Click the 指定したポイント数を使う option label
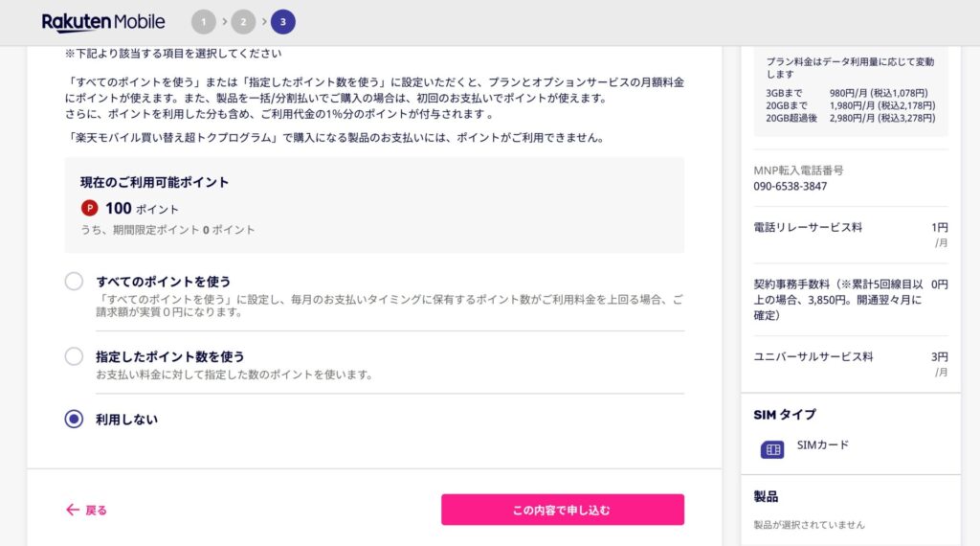980x546 pixels. click(170, 356)
